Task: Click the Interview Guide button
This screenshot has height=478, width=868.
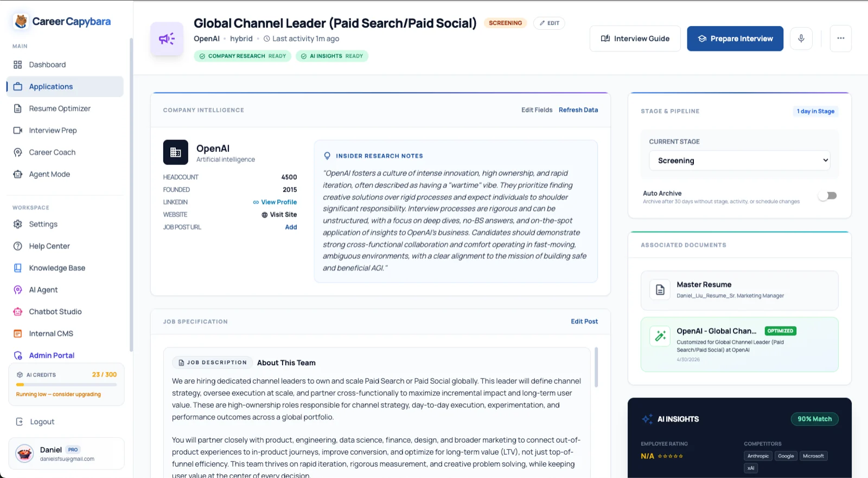Action: tap(635, 39)
